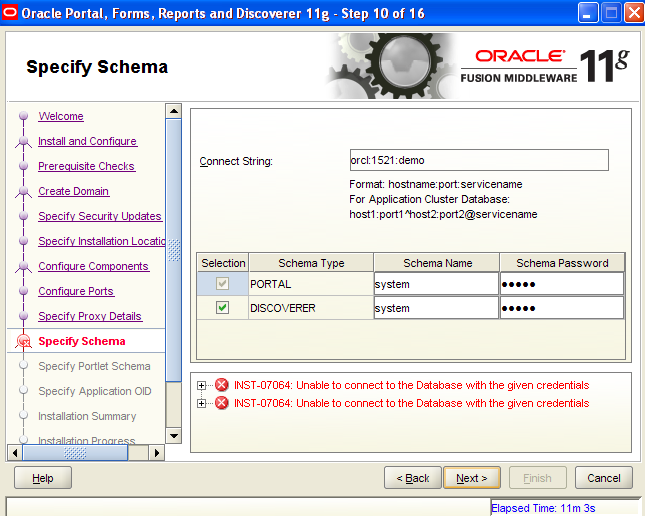Image resolution: width=645 pixels, height=516 pixels.
Task: Open the Install and Configure step
Action: pyautogui.click(x=88, y=141)
